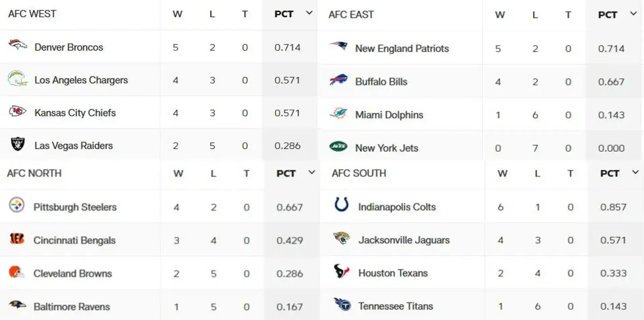Toggle AFC North PCT sort chevron
Screen dimensions: 644x320
click(x=312, y=173)
